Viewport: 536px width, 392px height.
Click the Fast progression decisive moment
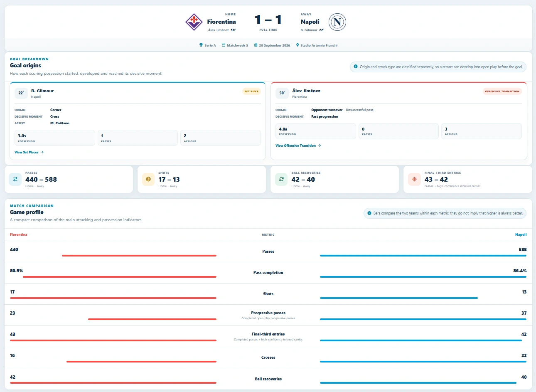pyautogui.click(x=325, y=117)
